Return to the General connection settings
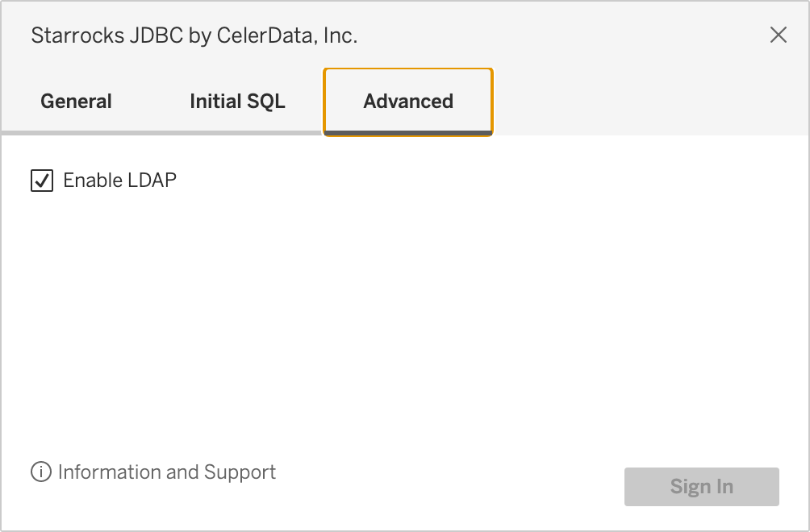 click(x=75, y=101)
